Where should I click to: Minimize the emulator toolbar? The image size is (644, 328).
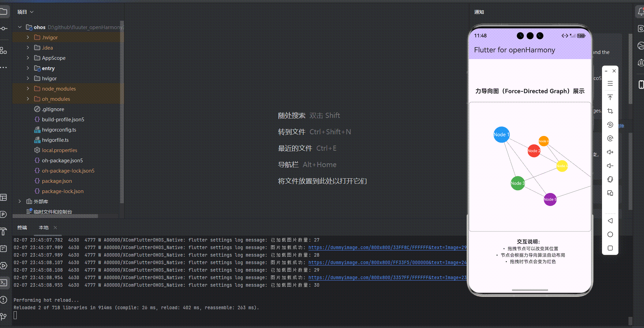coord(606,71)
